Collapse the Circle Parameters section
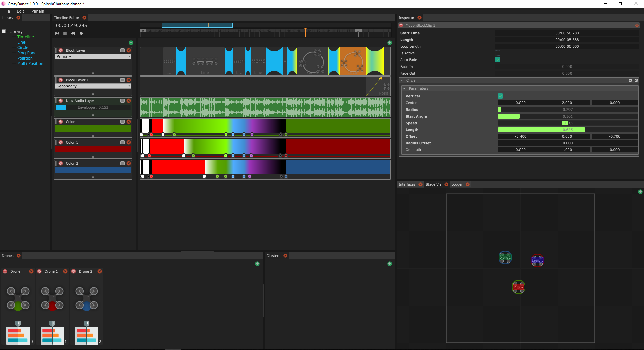 pos(404,88)
